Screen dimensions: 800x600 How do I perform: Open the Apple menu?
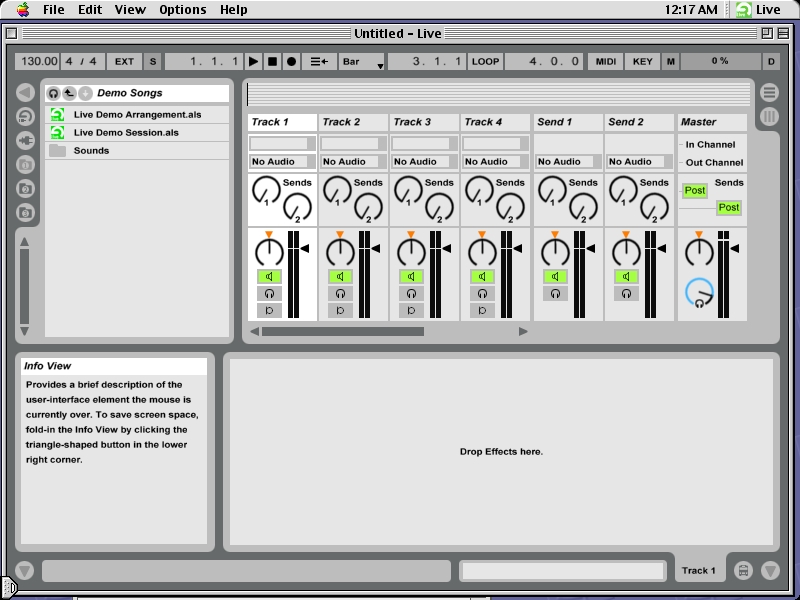point(23,9)
